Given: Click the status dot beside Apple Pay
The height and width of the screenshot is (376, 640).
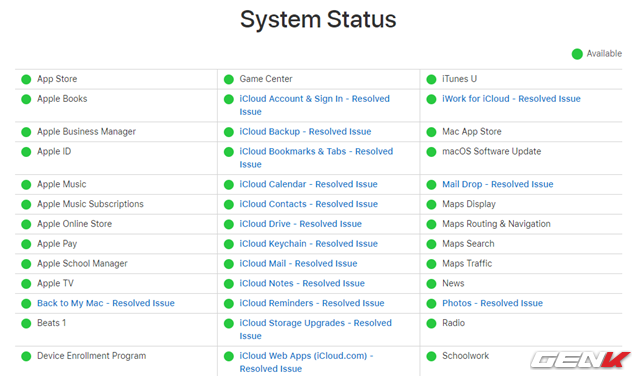Looking at the screenshot, I should point(26,244).
